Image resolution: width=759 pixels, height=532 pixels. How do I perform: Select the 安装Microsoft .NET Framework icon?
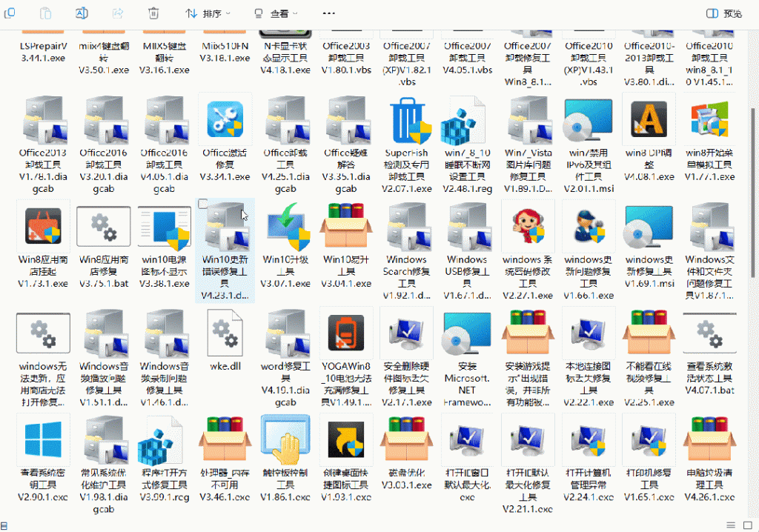click(467, 335)
